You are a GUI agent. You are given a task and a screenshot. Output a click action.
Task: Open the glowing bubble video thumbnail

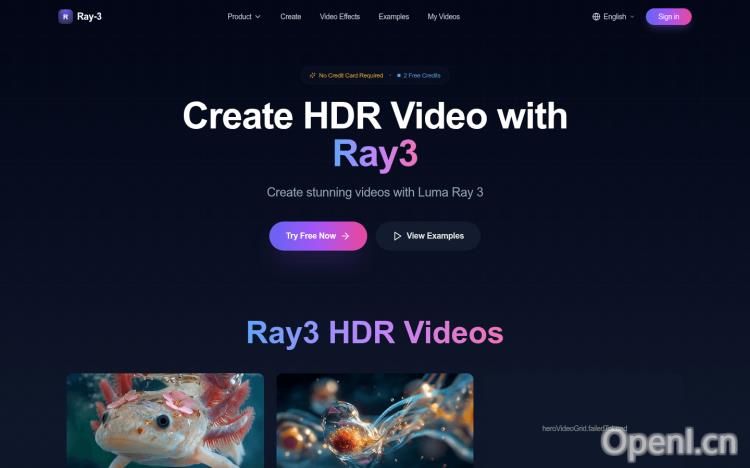coord(375,421)
